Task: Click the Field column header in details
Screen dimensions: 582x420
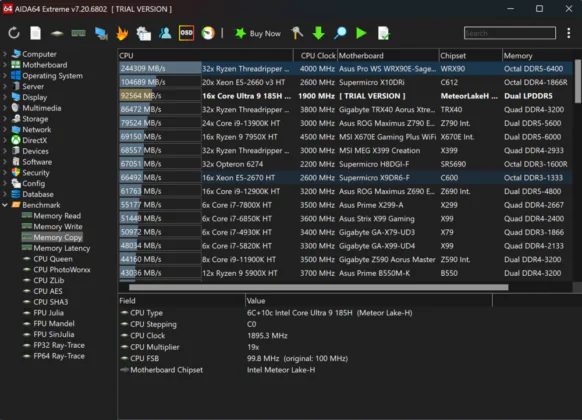Action: pos(182,301)
